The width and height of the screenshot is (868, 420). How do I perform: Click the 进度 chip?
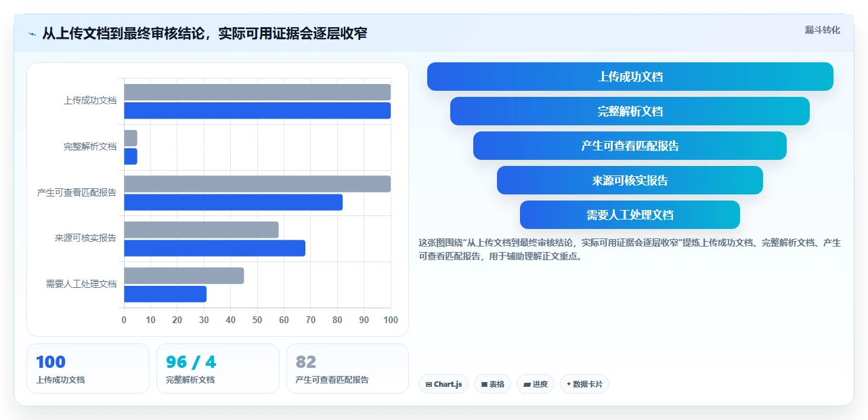[x=536, y=384]
